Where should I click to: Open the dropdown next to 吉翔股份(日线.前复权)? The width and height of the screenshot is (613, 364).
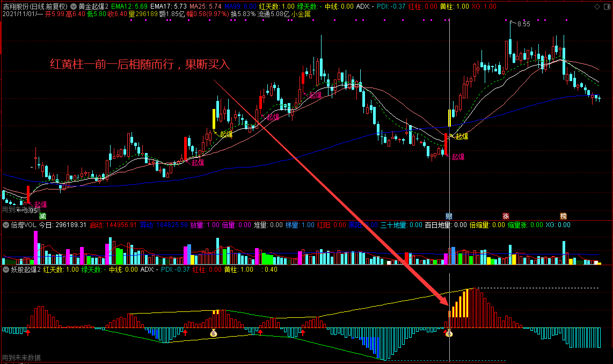73,6
